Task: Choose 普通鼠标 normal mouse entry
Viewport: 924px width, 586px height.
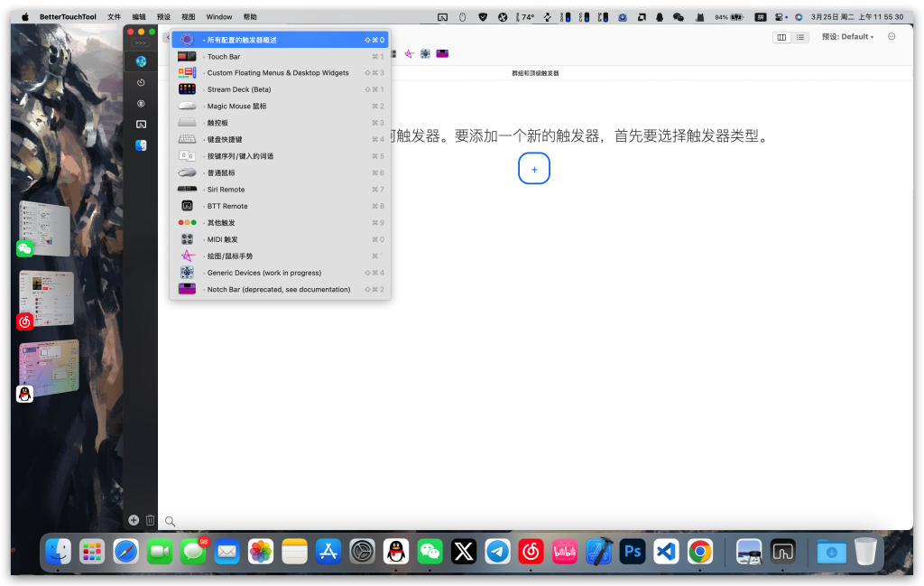Action: [x=280, y=172]
